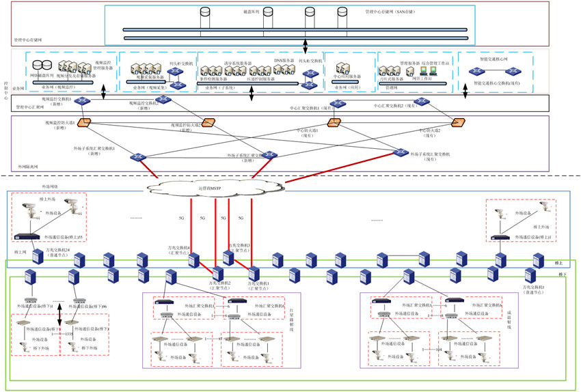Click the 视频监控管理服务器 label

(103, 66)
